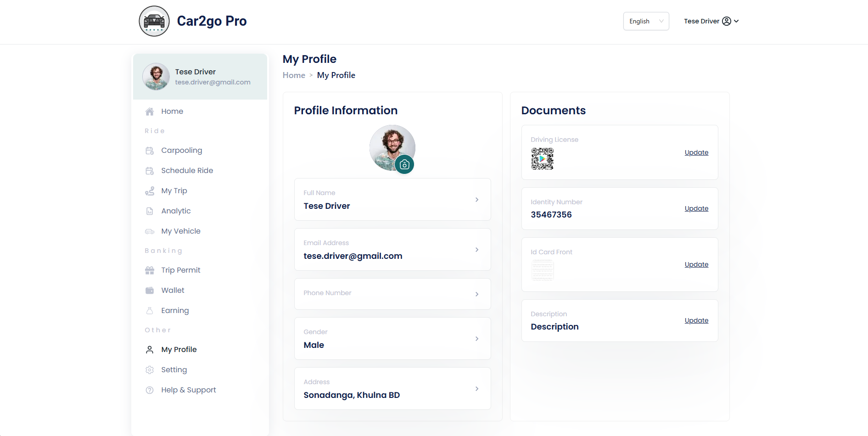The width and height of the screenshot is (868, 436).
Task: Click the Home house icon in sidebar
Action: click(150, 112)
